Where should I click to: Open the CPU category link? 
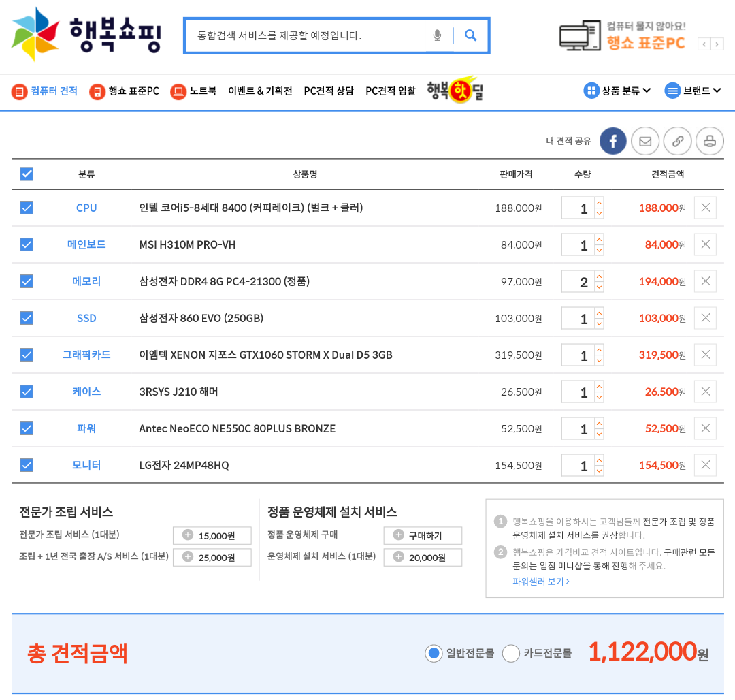pyautogui.click(x=86, y=208)
